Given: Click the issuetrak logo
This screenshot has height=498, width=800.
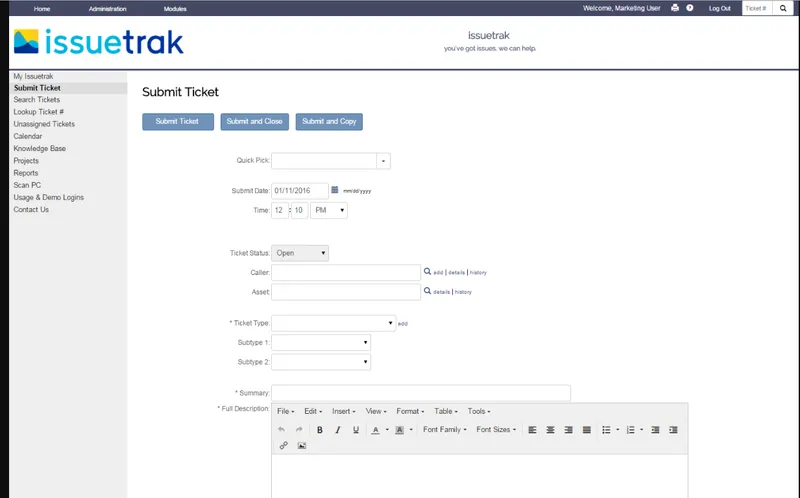Looking at the screenshot, I should pos(98,42).
